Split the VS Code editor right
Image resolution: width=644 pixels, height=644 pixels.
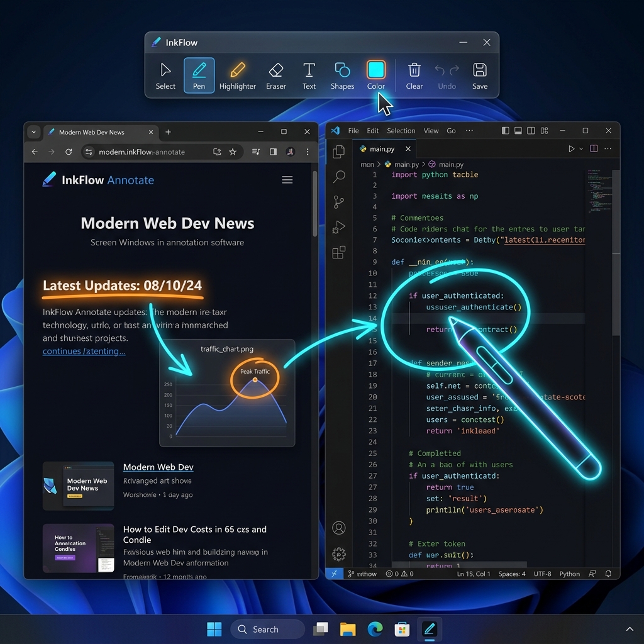(594, 148)
